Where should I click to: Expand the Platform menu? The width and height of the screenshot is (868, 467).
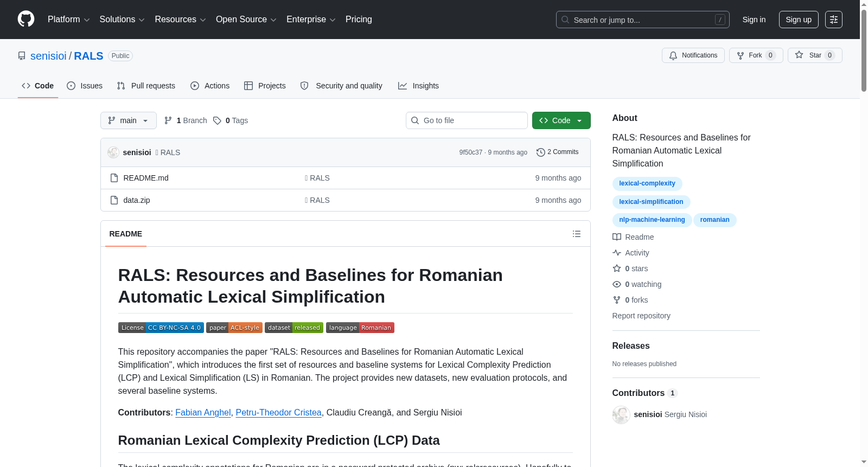(x=69, y=20)
